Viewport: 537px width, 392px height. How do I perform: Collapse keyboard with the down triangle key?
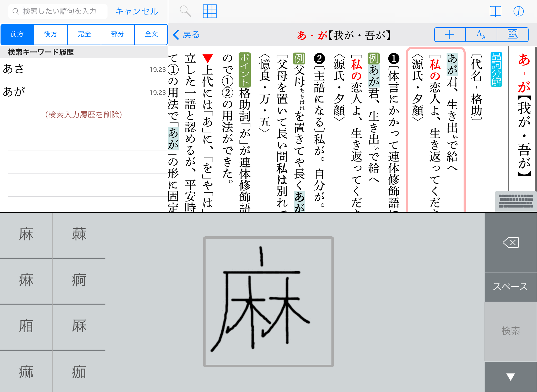(510, 377)
